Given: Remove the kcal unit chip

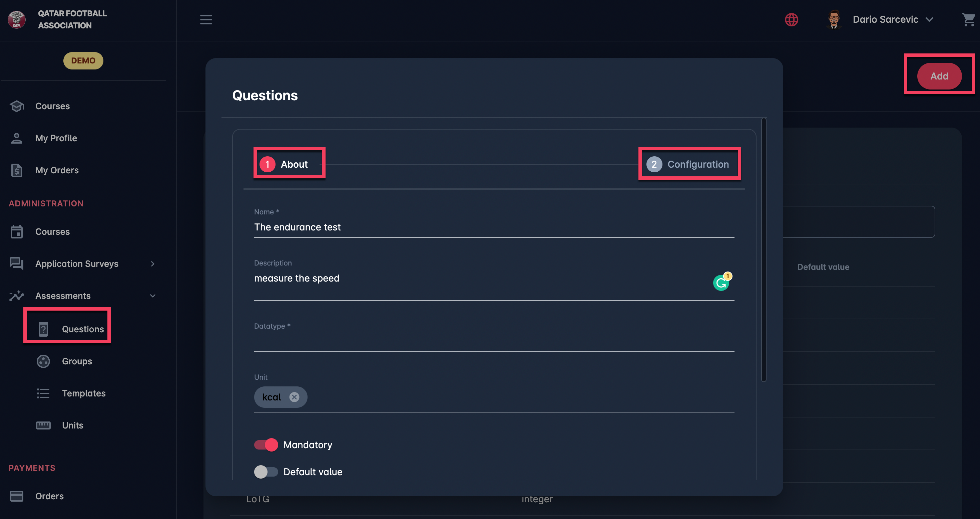Looking at the screenshot, I should click(294, 397).
